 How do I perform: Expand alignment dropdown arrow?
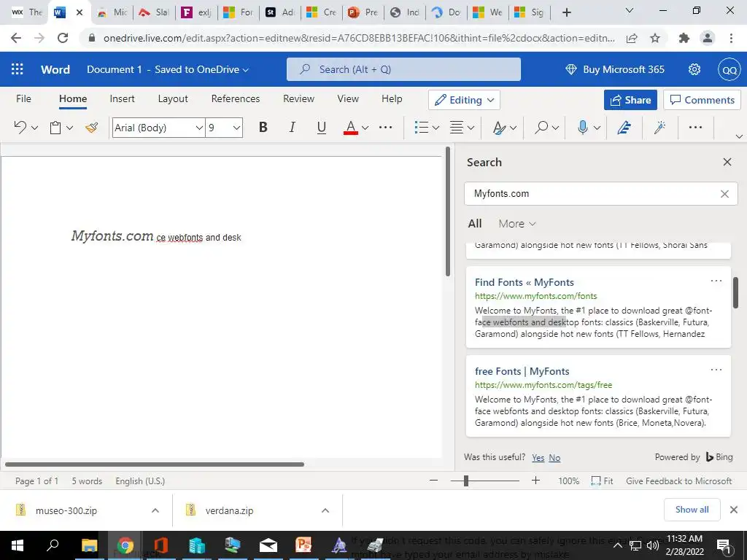471,128
